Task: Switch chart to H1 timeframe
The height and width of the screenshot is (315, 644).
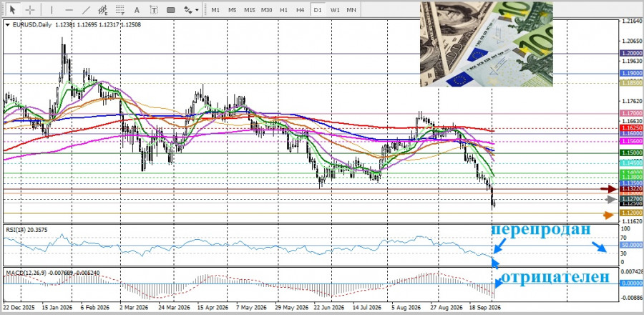Action: [x=283, y=9]
